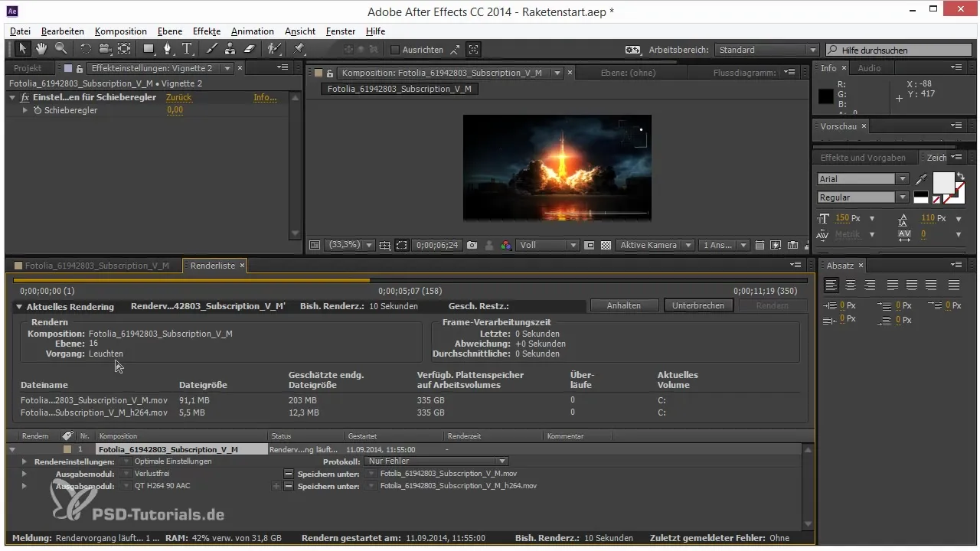
Task: Expand the Schieberegler property
Action: pyautogui.click(x=25, y=110)
